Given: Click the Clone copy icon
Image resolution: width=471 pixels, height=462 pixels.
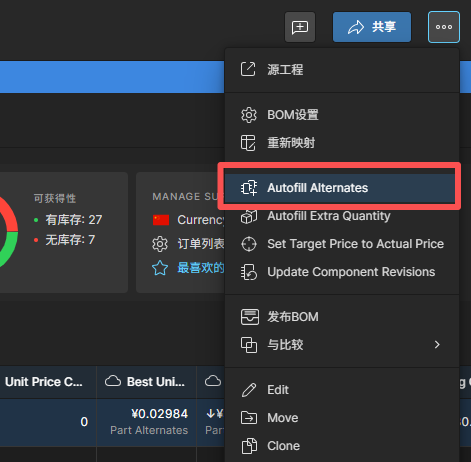Looking at the screenshot, I should point(249,446).
